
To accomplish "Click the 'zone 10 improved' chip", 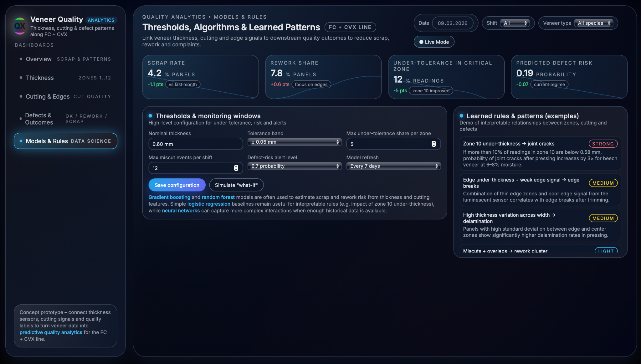I will [x=431, y=91].
